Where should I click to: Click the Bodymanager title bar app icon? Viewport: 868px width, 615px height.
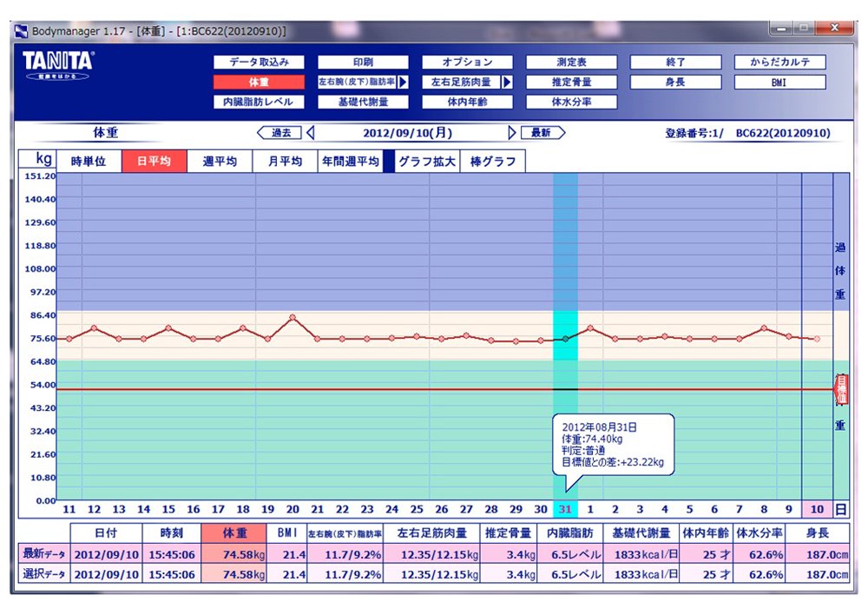23,31
